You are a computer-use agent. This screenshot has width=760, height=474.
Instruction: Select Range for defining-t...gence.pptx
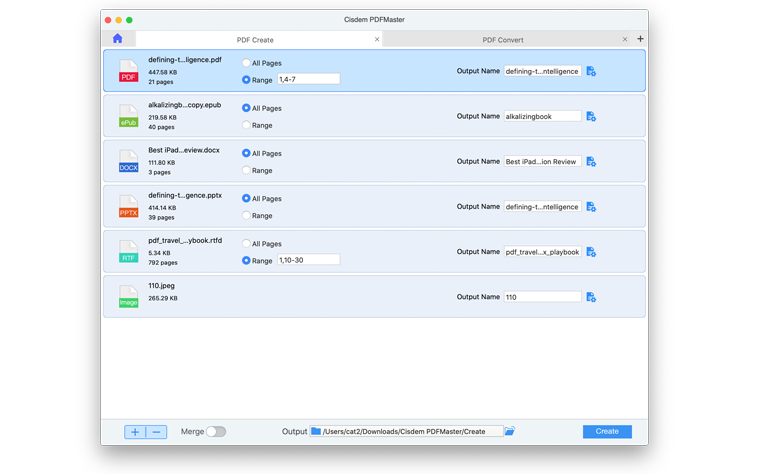[246, 215]
